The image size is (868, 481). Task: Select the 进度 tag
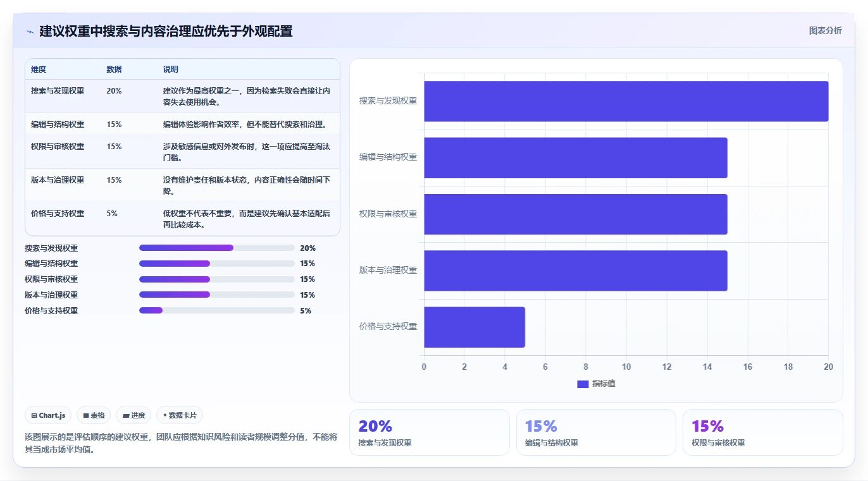pyautogui.click(x=133, y=415)
